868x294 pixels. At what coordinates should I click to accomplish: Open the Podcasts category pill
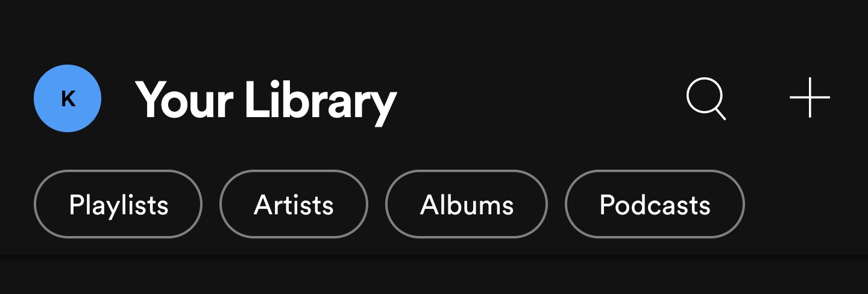tap(655, 205)
